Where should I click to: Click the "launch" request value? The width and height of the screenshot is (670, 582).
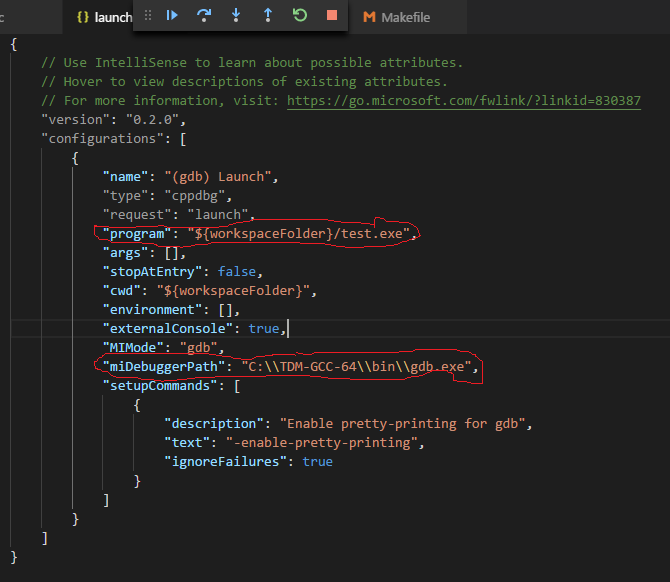point(218,215)
